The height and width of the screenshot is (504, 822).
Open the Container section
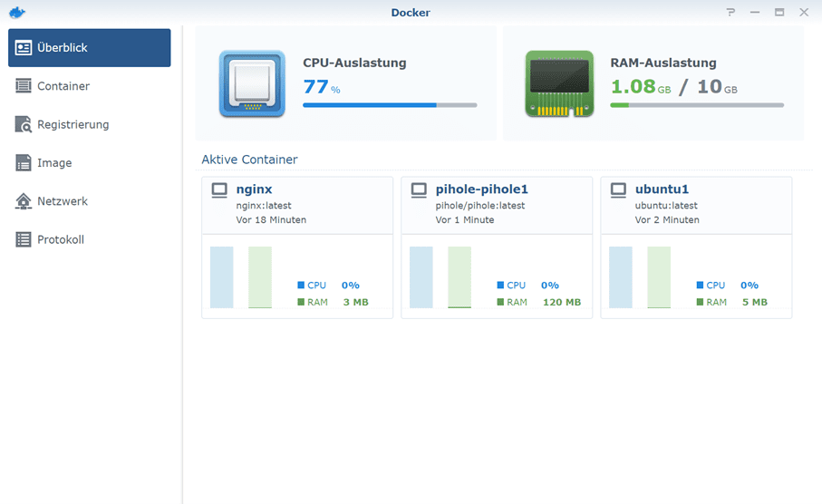click(x=90, y=86)
